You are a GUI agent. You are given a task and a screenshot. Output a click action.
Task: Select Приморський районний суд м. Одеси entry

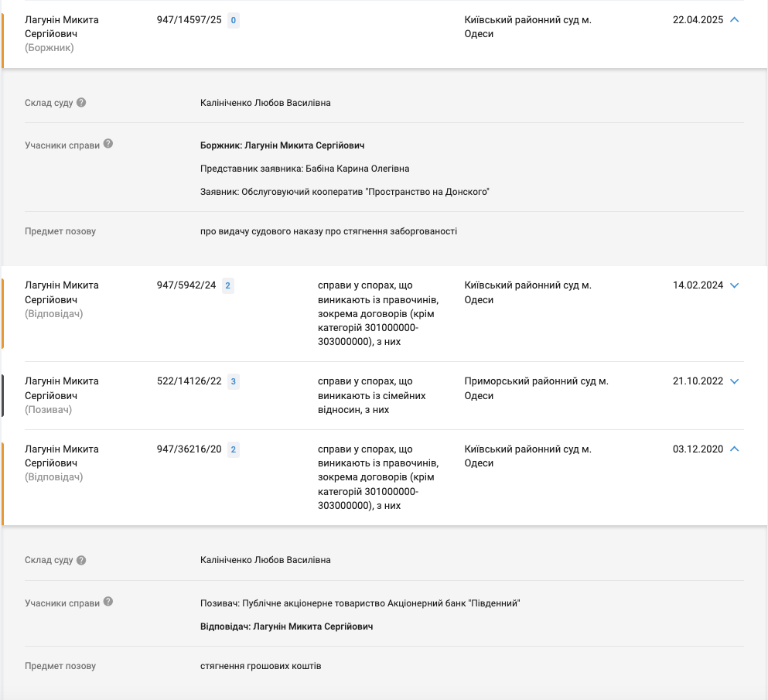pyautogui.click(x=536, y=388)
